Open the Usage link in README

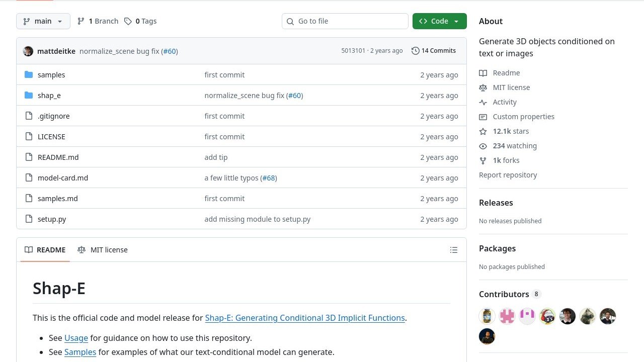[x=76, y=338]
